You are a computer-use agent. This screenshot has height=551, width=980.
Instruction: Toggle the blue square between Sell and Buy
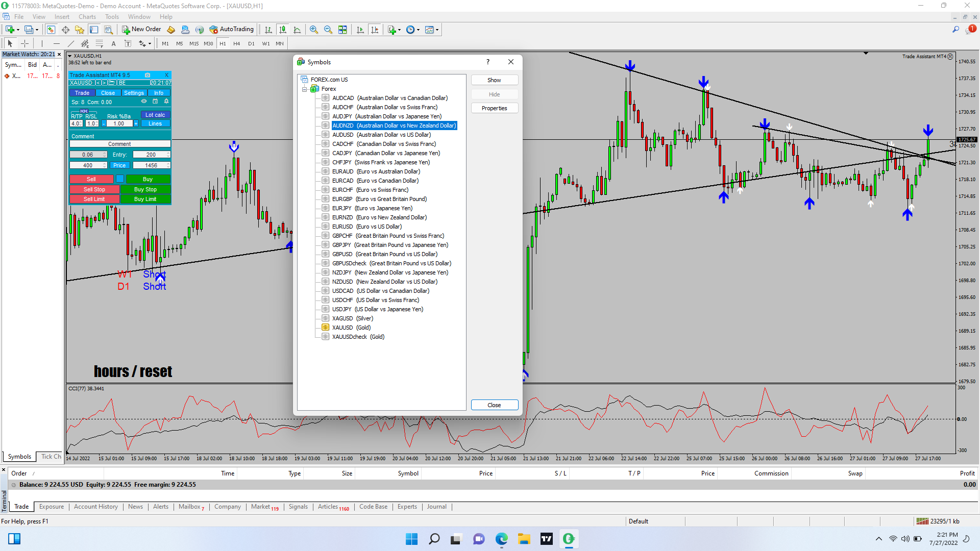click(119, 179)
